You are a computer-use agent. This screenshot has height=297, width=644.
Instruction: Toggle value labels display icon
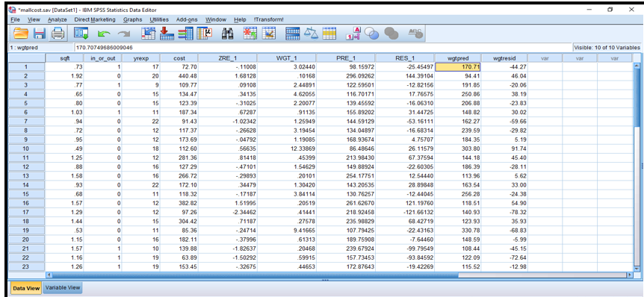(353, 34)
